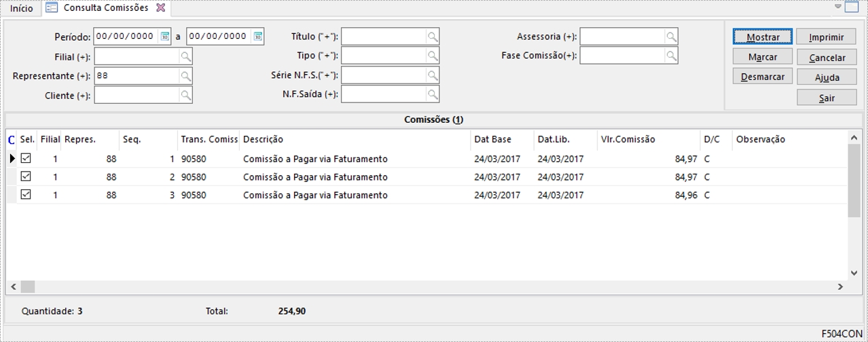Click the total value 254,90

pos(292,311)
